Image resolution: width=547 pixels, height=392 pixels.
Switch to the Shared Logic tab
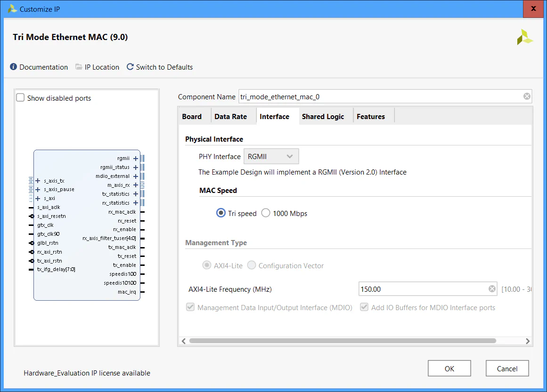pyautogui.click(x=323, y=116)
